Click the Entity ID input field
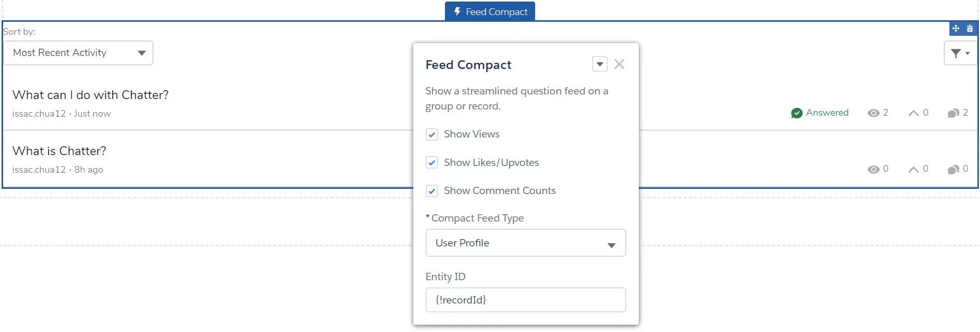Viewport: 980px width, 332px height. (526, 300)
